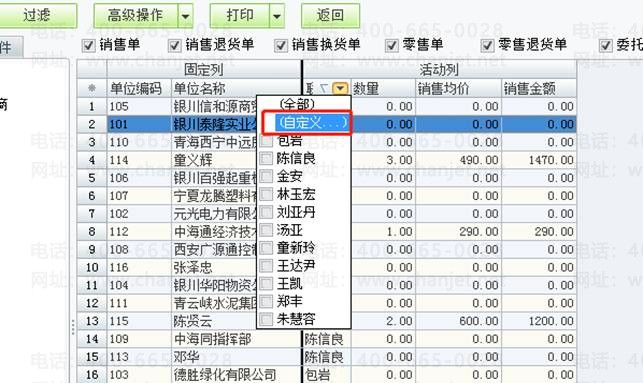Check 王凯 in the filter list
Image resolution: width=643 pixels, height=383 pixels.
point(266,283)
